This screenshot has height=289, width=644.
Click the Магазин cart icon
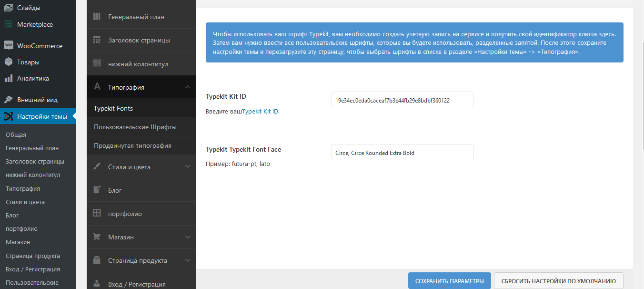(97, 237)
